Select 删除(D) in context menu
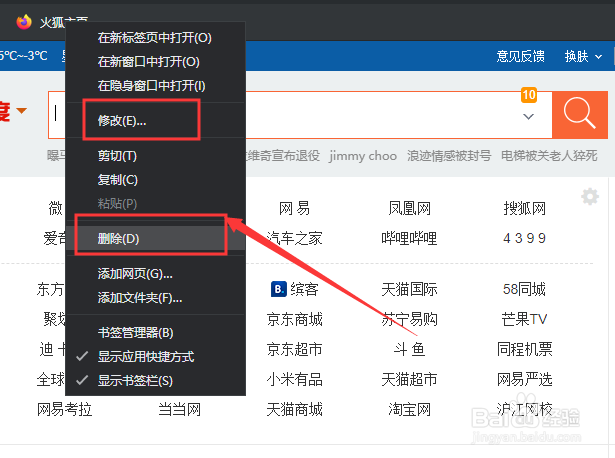Image resolution: width=615 pixels, height=458 pixels. 156,238
